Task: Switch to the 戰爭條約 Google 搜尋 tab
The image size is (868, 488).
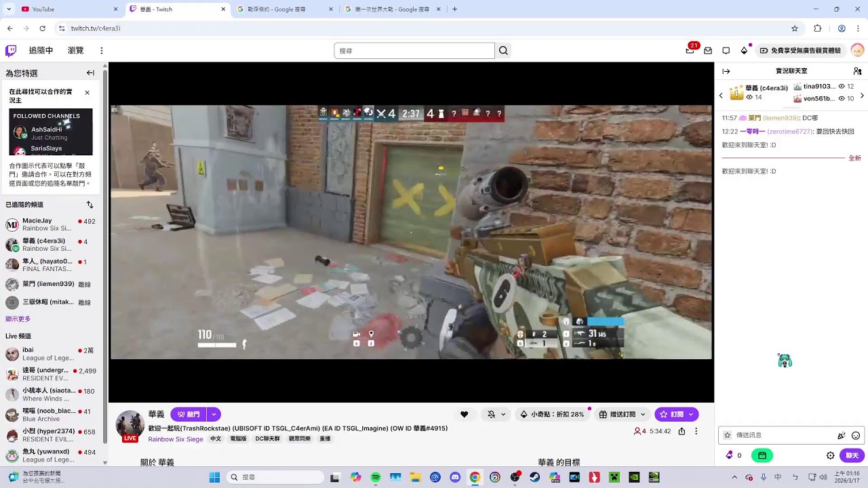Action: (x=285, y=9)
